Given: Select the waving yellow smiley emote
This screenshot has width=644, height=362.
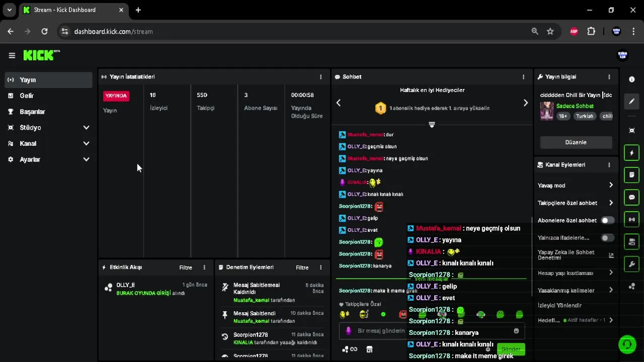Looking at the screenshot, I should coord(345,315).
